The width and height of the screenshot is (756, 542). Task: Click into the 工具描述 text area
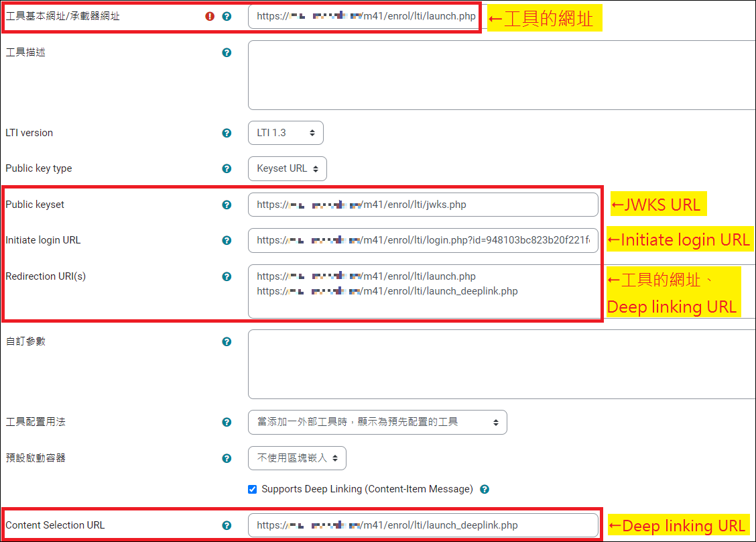pyautogui.click(x=501, y=75)
